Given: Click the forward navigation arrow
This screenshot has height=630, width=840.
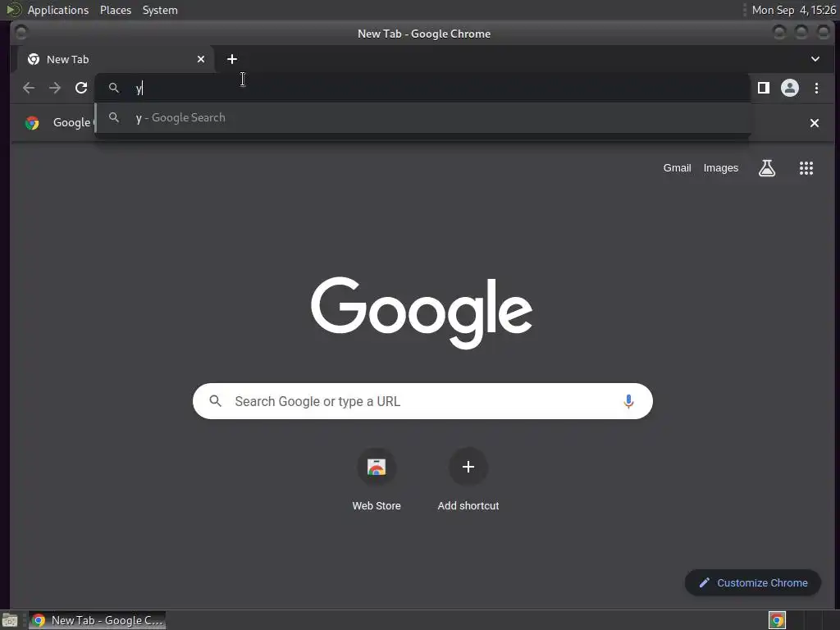Looking at the screenshot, I should click(x=55, y=88).
